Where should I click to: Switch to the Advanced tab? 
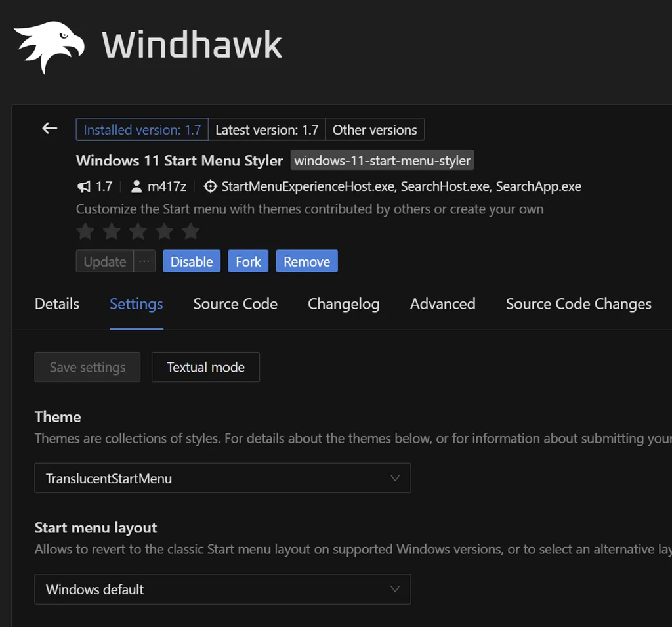click(443, 304)
